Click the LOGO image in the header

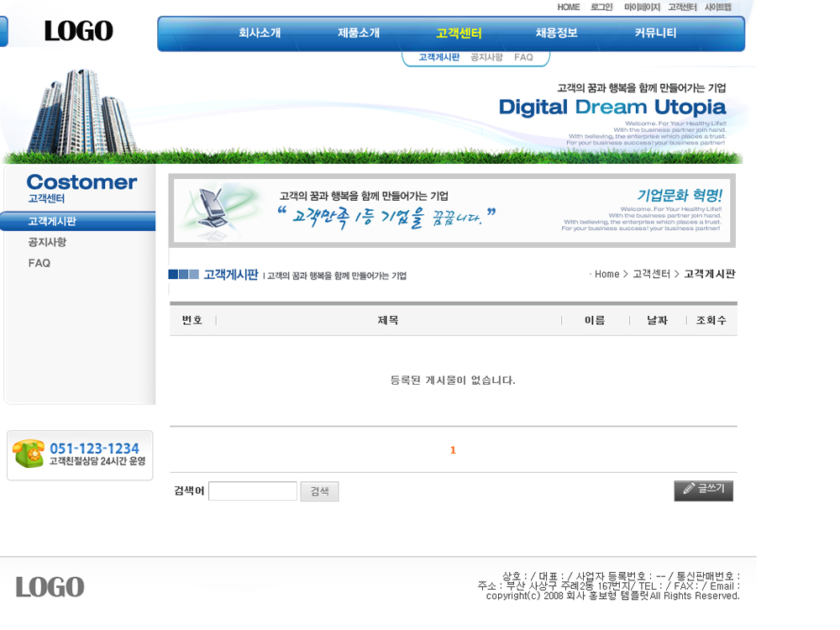click(x=78, y=31)
